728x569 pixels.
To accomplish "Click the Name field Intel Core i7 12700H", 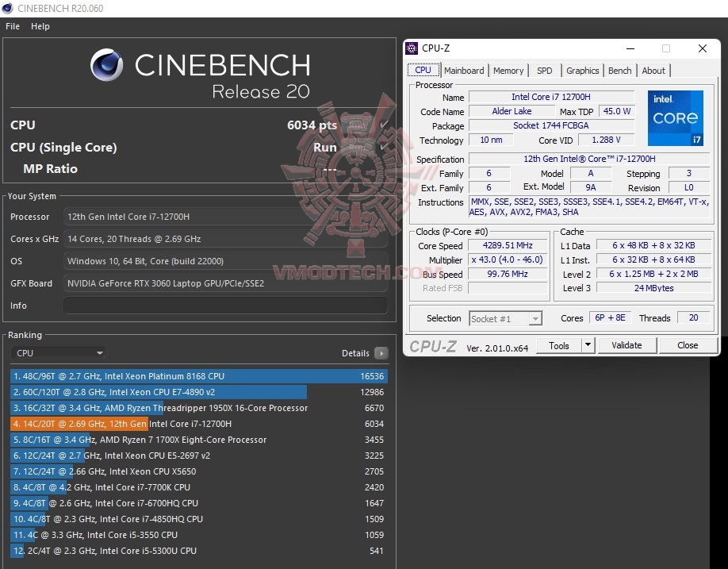I will pyautogui.click(x=551, y=97).
